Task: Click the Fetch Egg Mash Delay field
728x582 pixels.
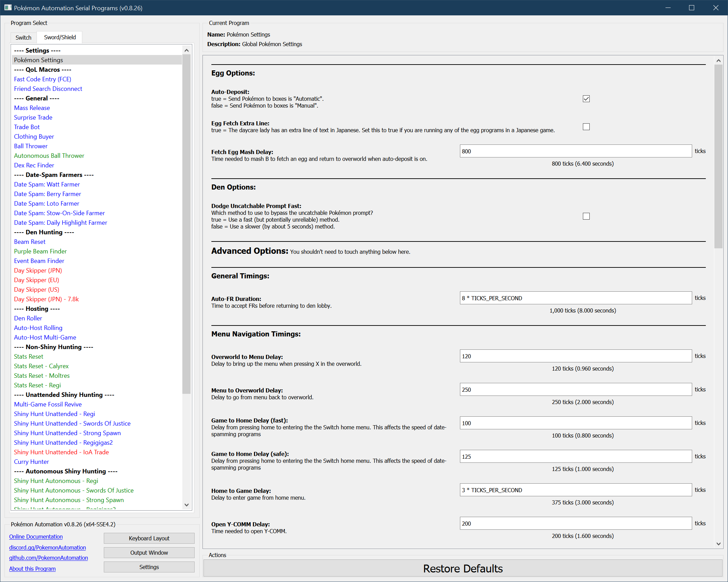Action: [575, 151]
